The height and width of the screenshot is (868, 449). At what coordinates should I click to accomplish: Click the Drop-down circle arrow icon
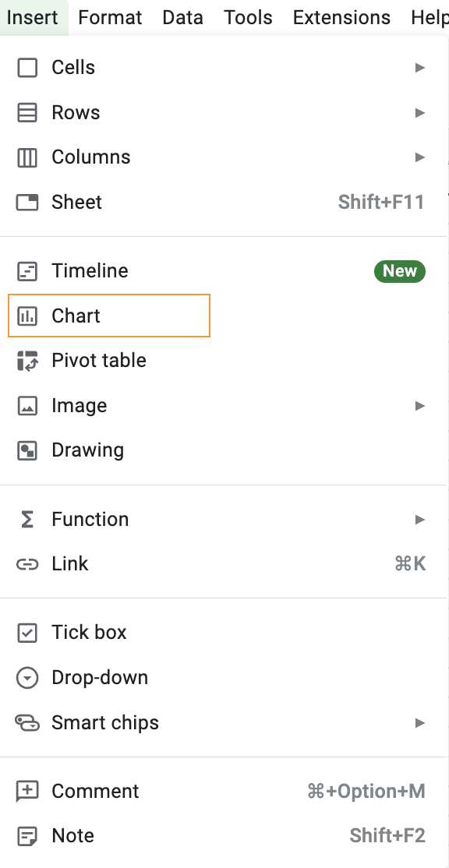(x=27, y=678)
